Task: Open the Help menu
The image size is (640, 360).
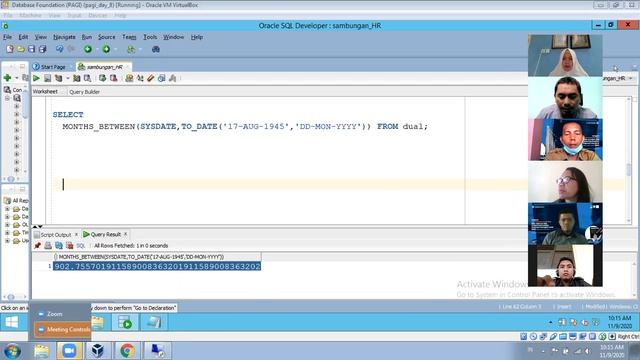Action: pyautogui.click(x=197, y=37)
